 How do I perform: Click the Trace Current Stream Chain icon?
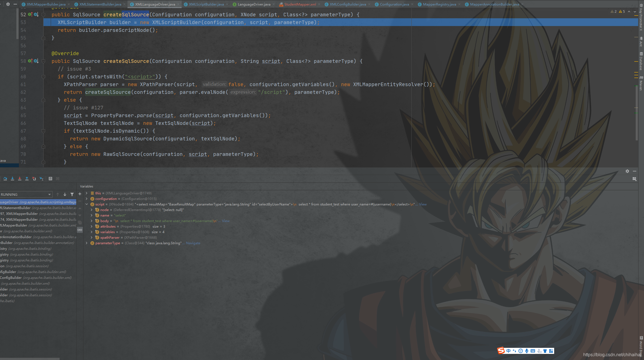coord(58,179)
